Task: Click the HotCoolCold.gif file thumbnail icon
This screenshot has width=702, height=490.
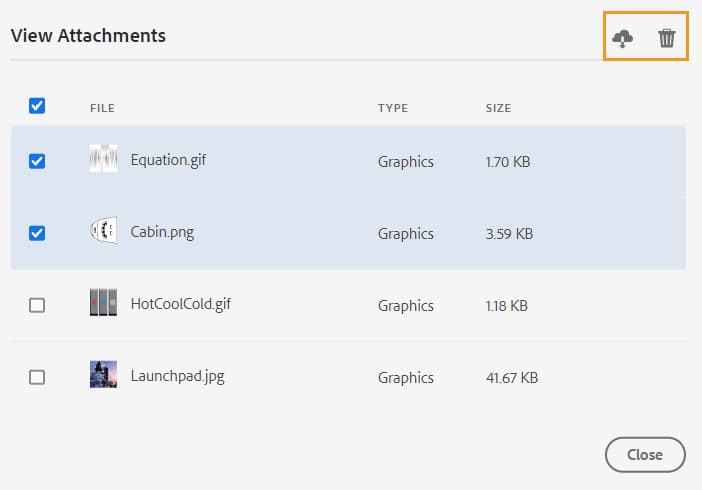Action: 103,303
